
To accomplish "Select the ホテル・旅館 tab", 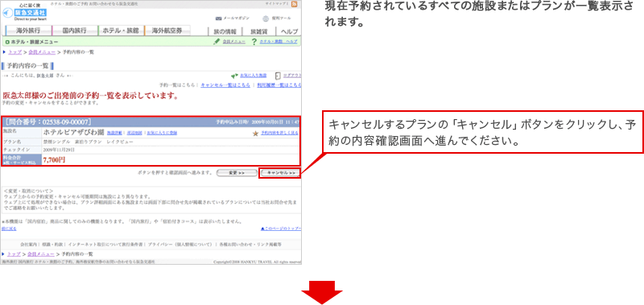I will pyautogui.click(x=121, y=31).
